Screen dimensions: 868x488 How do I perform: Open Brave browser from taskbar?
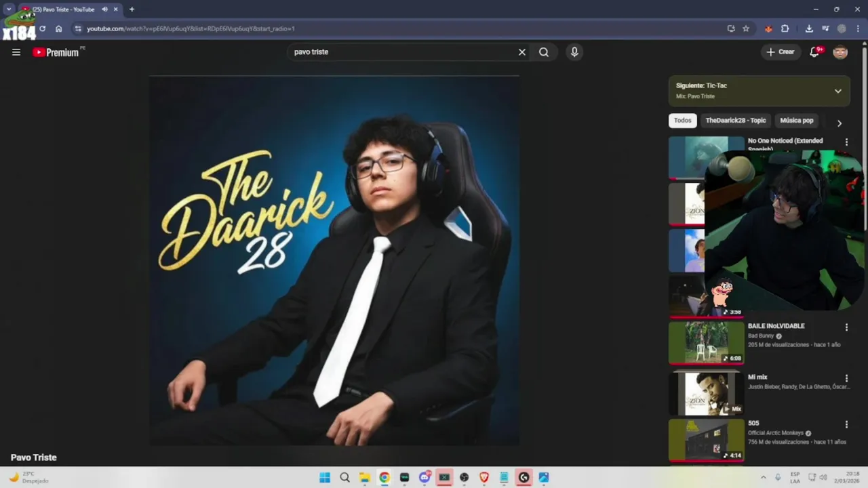click(x=484, y=477)
